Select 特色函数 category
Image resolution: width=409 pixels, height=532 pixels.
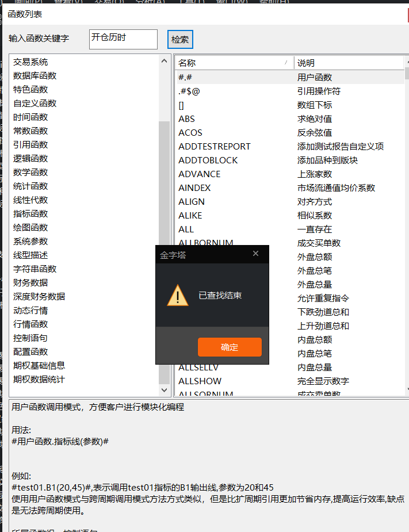point(30,90)
